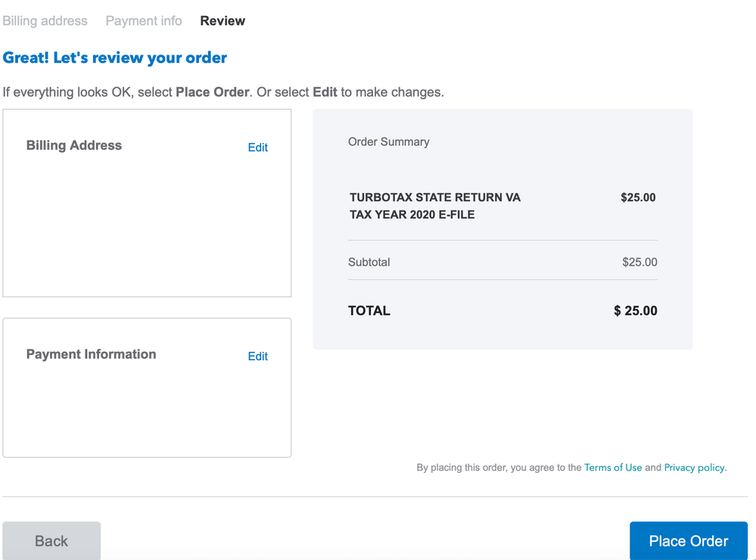This screenshot has height=560, width=756.
Task: Switch to the Payment info step
Action: click(x=144, y=20)
